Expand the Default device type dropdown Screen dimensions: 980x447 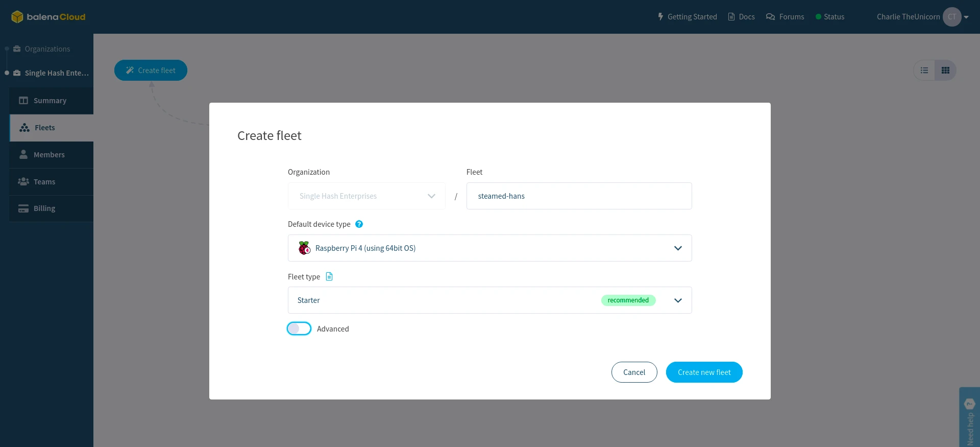click(x=678, y=248)
